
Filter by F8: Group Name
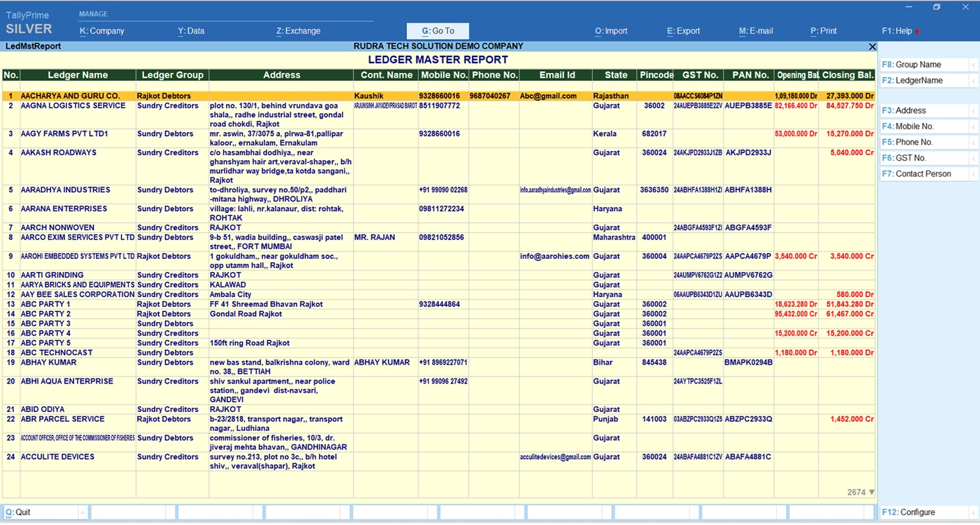(923, 64)
